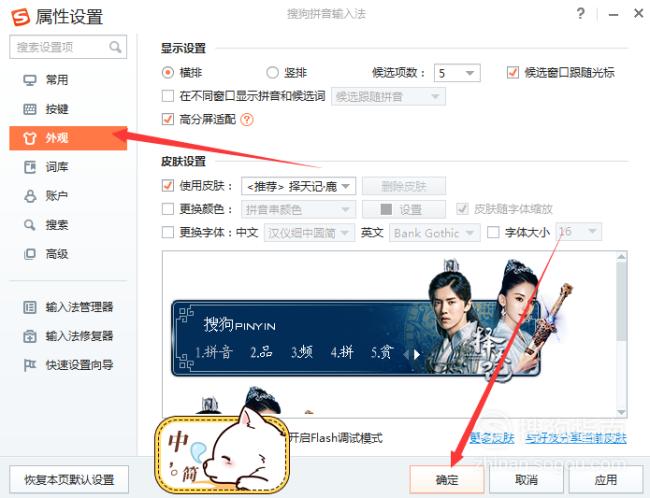Focus the 搜索设置项 search field
Image resolution: width=650 pixels, height=498 pixels.
pos(68,47)
